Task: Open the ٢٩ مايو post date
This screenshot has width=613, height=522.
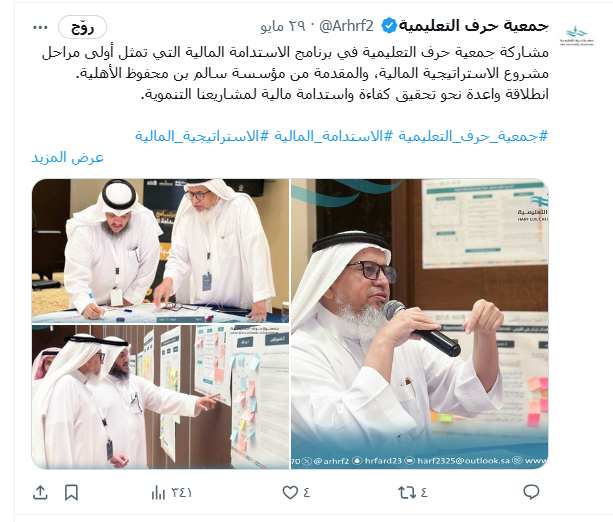Action: 283,26
